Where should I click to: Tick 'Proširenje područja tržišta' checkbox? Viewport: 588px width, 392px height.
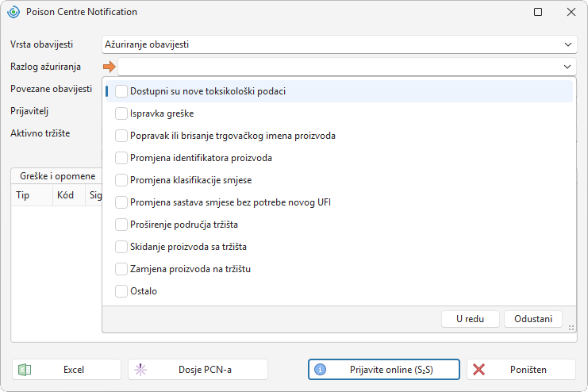coord(121,225)
